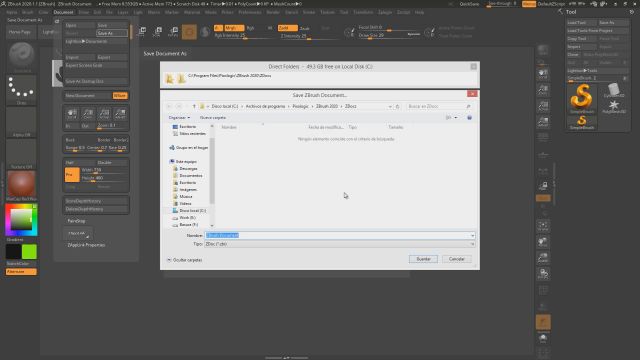Select the SimpleBrush tool thumbnail
This screenshot has width=640, height=360.
581,98
